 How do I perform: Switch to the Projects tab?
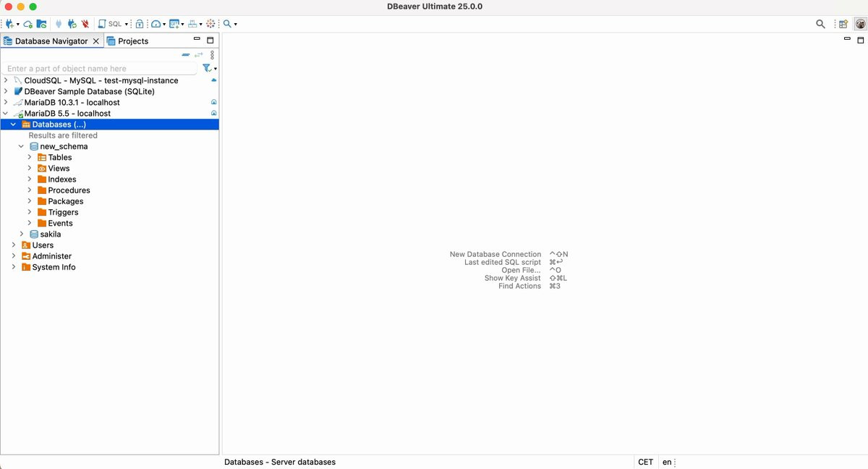(127, 41)
